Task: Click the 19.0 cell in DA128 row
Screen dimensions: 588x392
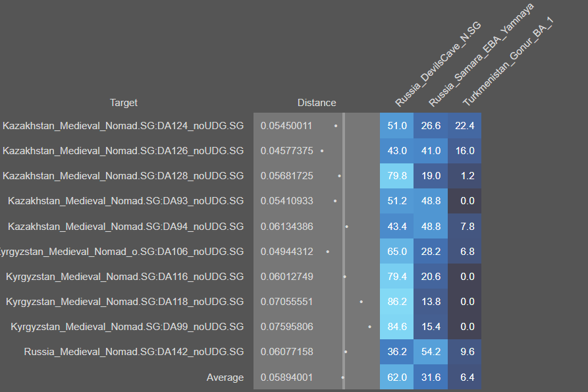Action: (431, 176)
